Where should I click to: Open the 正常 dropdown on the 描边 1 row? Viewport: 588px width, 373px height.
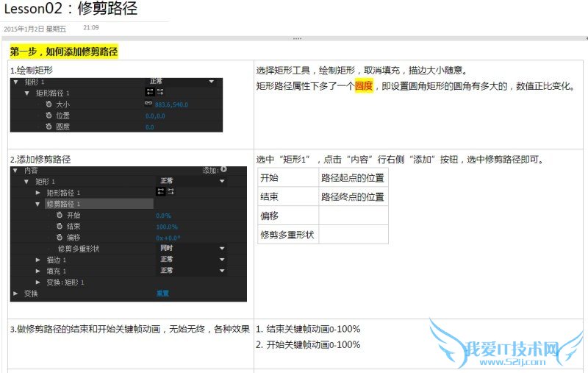[192, 259]
